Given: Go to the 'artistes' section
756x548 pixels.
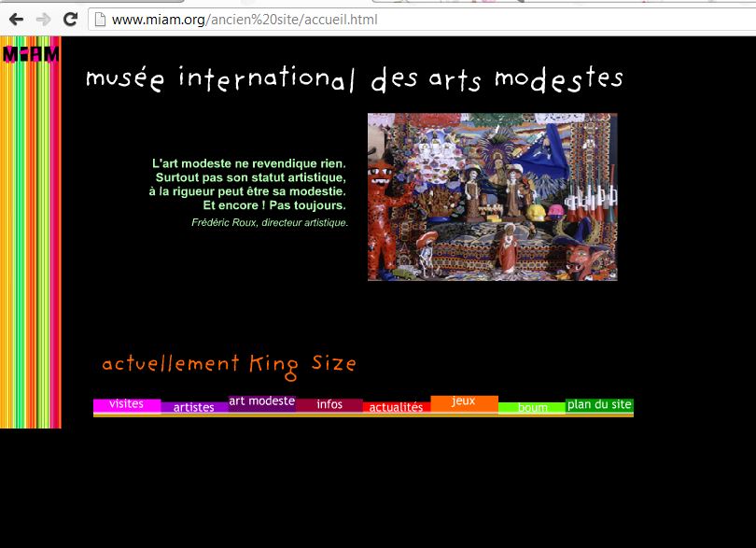Looking at the screenshot, I should (193, 407).
